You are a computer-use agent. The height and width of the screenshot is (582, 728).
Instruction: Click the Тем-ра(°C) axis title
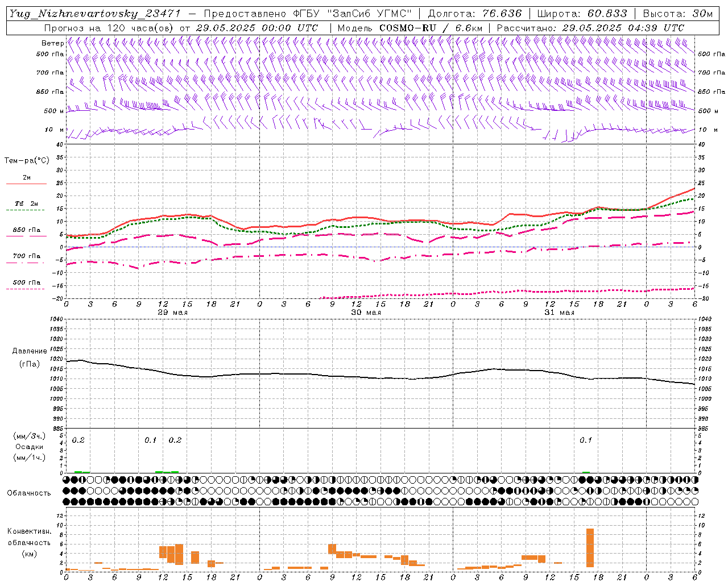point(27,161)
